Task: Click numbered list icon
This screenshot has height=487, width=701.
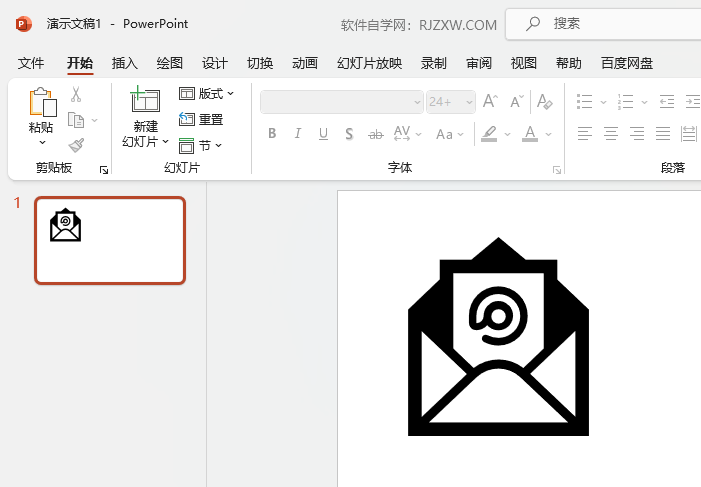Action: coord(625,102)
